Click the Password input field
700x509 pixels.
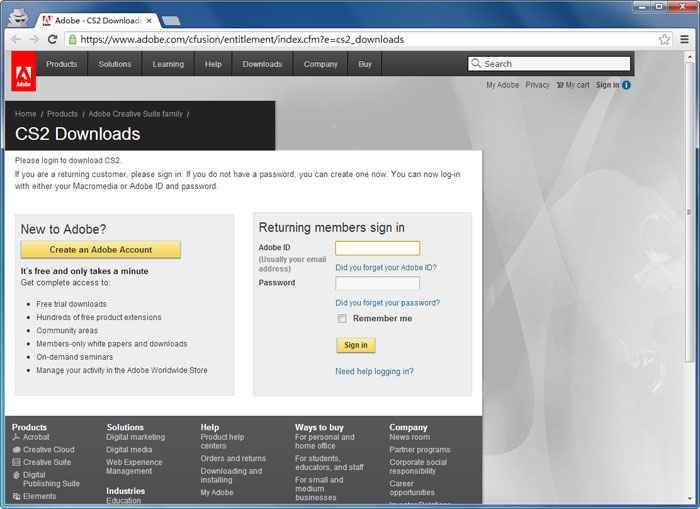pos(378,284)
